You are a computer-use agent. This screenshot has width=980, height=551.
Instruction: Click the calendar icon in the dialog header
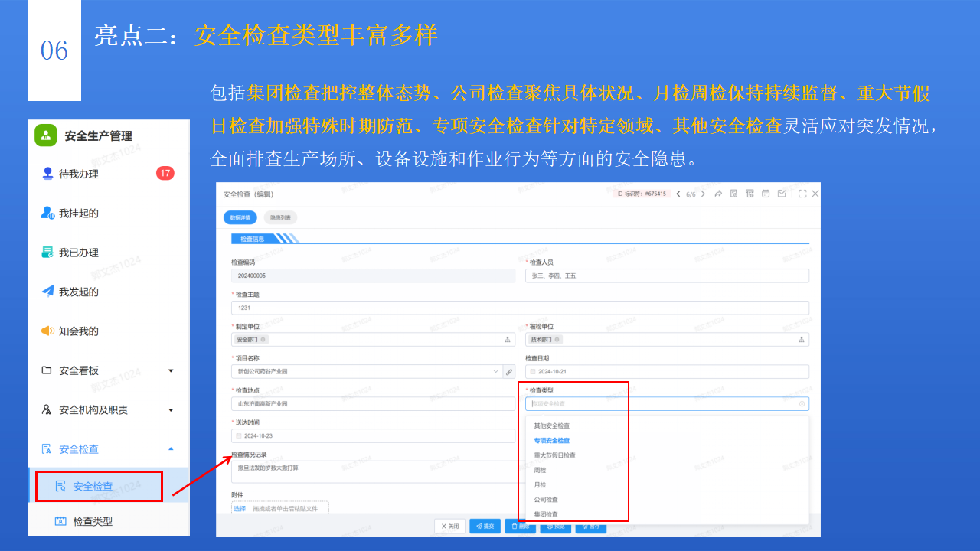coord(766,194)
